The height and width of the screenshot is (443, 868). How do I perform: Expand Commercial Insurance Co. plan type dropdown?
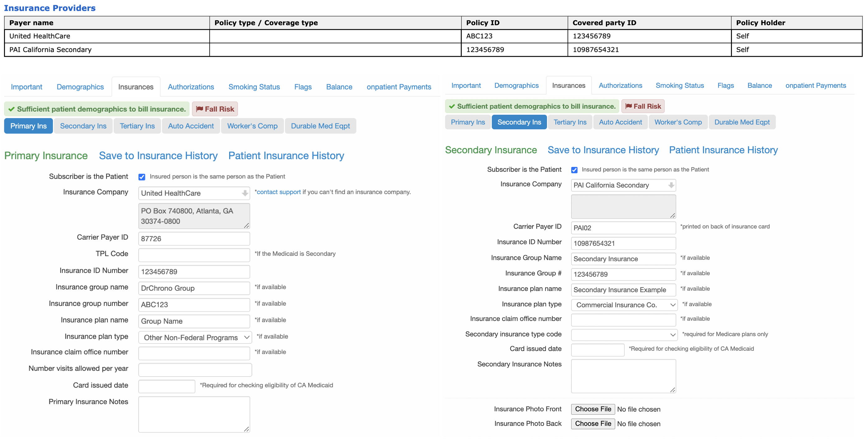coord(624,305)
